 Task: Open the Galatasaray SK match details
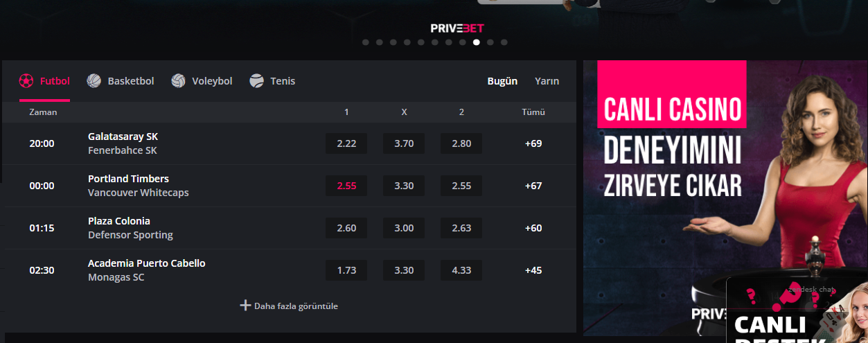tap(123, 137)
